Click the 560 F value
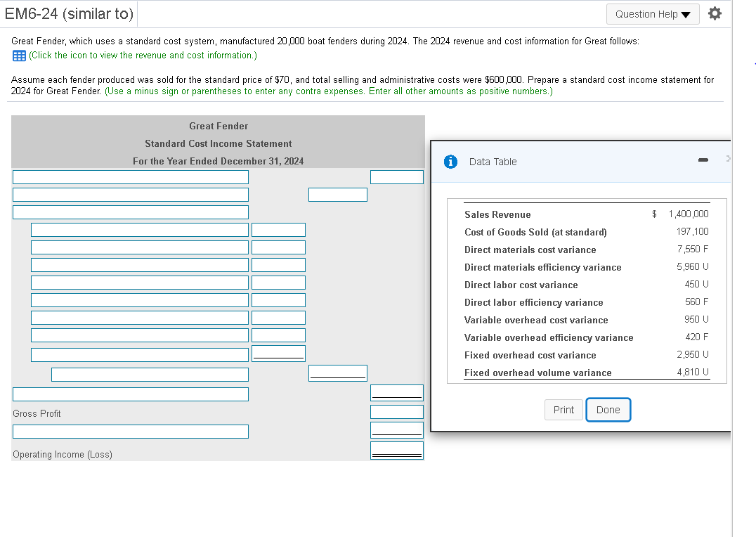 [x=697, y=302]
